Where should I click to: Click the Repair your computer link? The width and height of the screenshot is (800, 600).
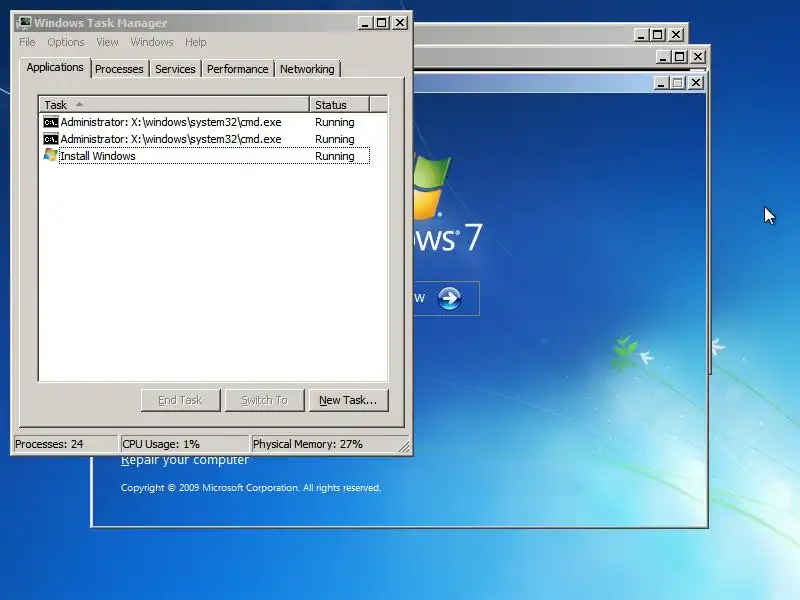coord(185,460)
